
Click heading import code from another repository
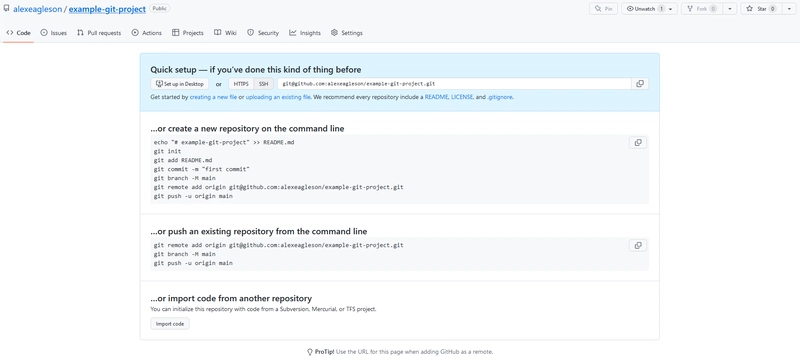(x=231, y=298)
